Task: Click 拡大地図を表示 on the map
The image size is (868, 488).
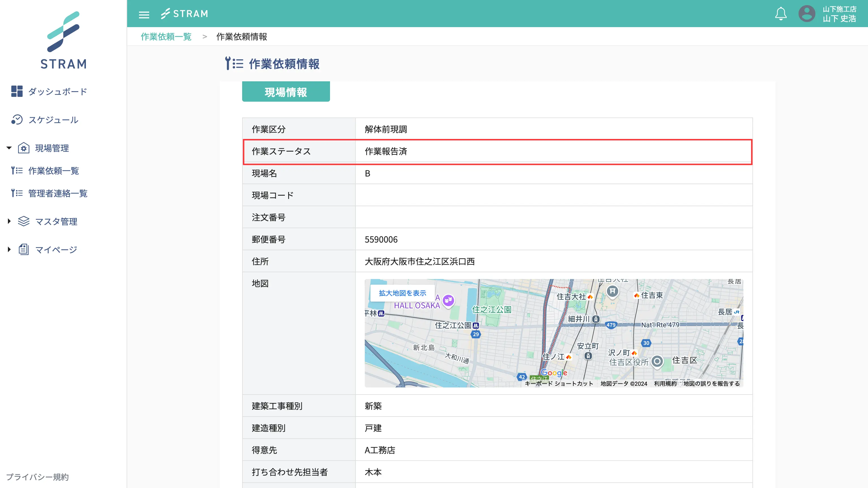Action: 402,293
